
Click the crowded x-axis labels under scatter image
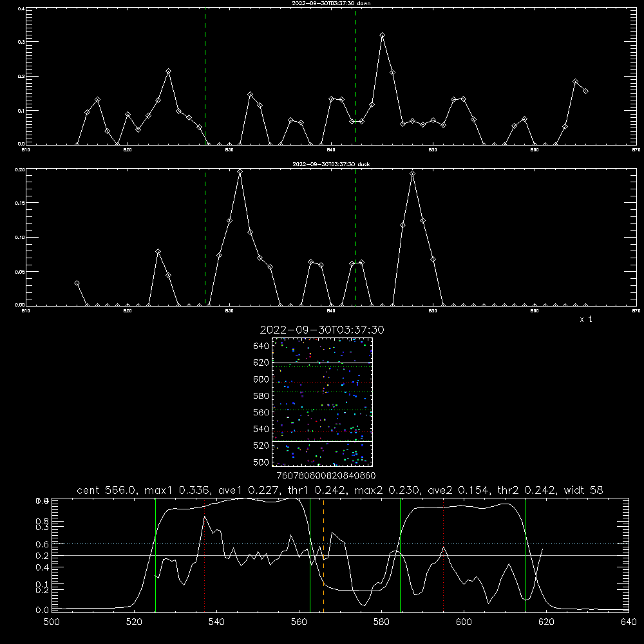[326, 476]
